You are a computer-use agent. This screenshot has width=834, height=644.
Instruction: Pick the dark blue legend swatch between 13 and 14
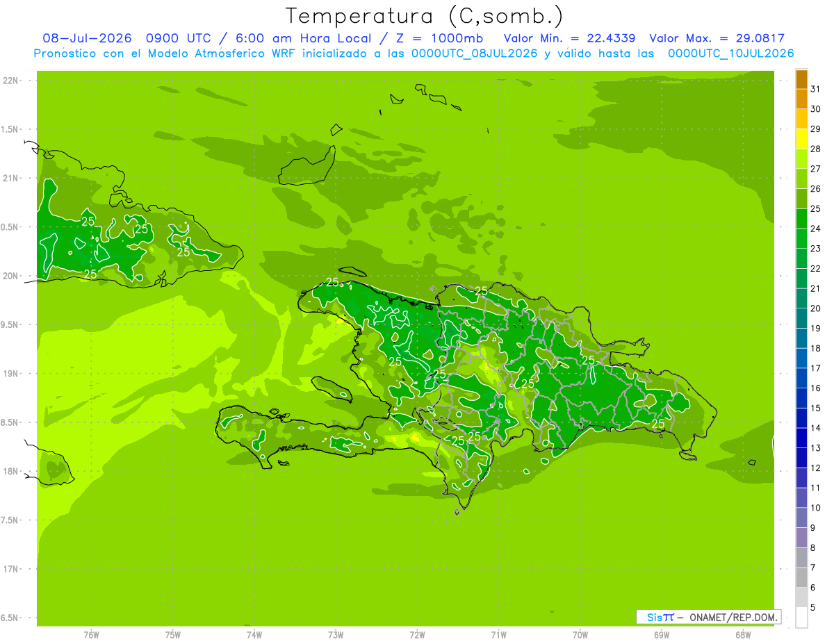pyautogui.click(x=801, y=438)
